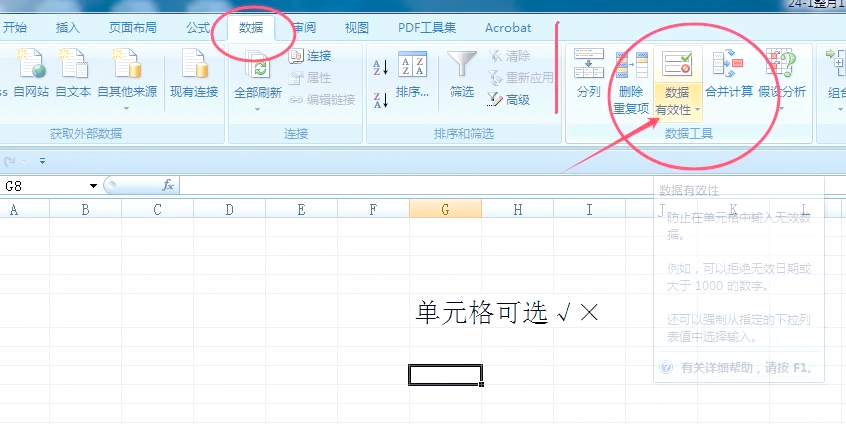Select column F header
Screen dimensions: 846x424
pos(373,209)
